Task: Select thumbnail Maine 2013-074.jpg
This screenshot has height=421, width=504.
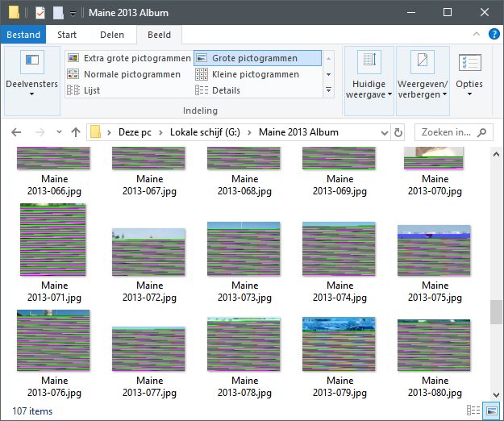Action: [339, 248]
